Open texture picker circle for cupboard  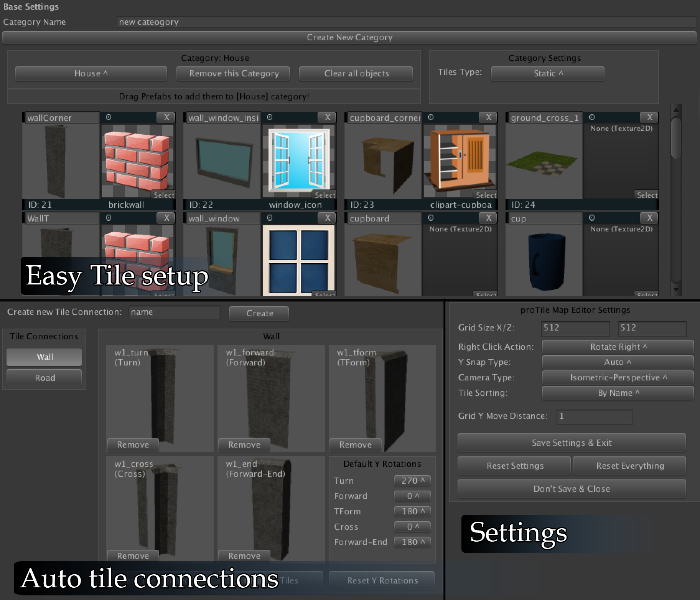pyautogui.click(x=431, y=218)
